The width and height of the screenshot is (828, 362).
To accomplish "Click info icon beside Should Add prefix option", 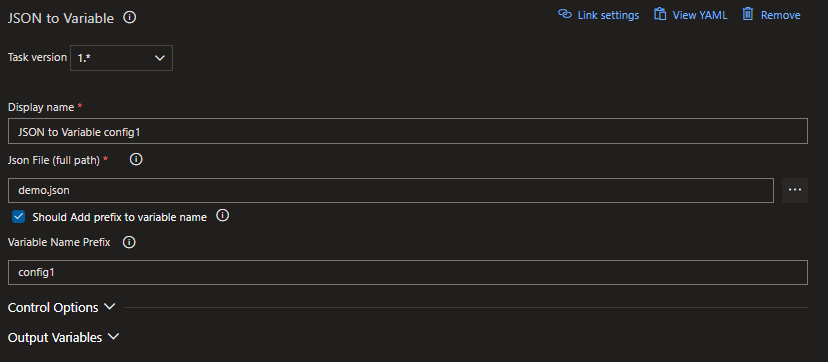I will (x=223, y=216).
